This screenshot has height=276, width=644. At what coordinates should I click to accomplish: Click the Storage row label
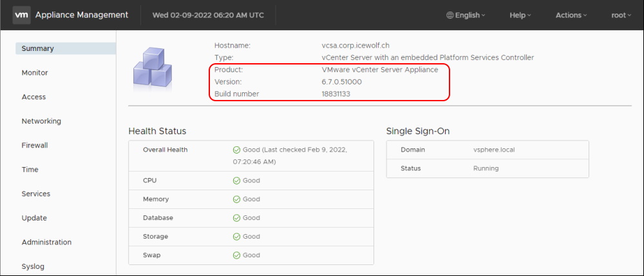155,237
